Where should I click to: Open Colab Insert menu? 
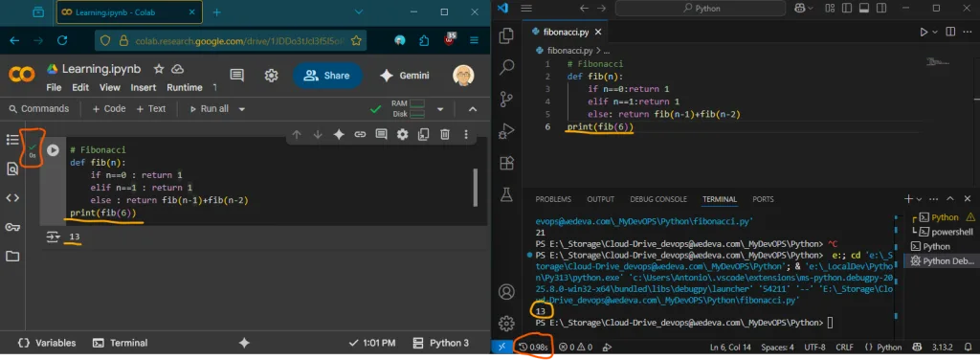(x=144, y=87)
